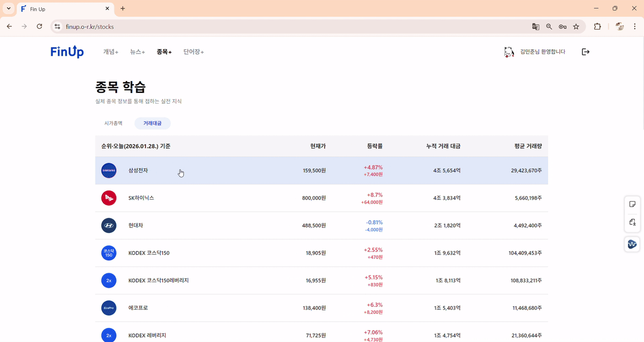The width and height of the screenshot is (644, 342).
Task: Open the 개념+ menu
Action: (x=111, y=52)
